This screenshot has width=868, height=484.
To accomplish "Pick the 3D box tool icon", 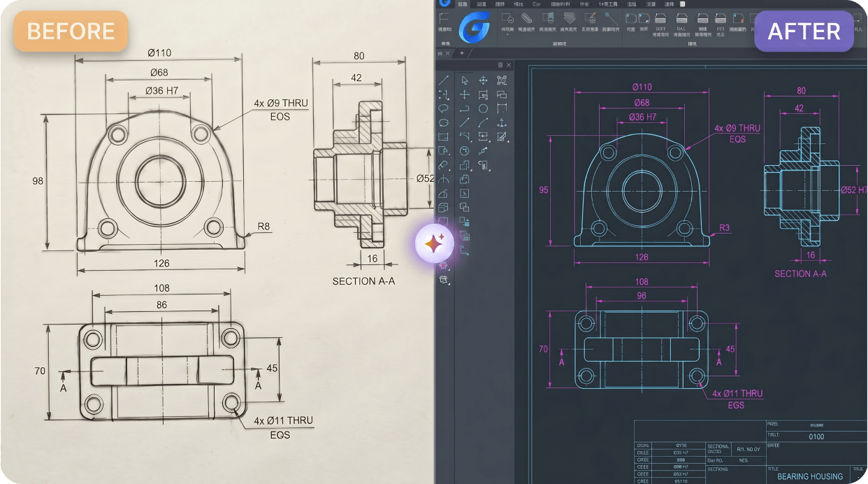I will 443,207.
